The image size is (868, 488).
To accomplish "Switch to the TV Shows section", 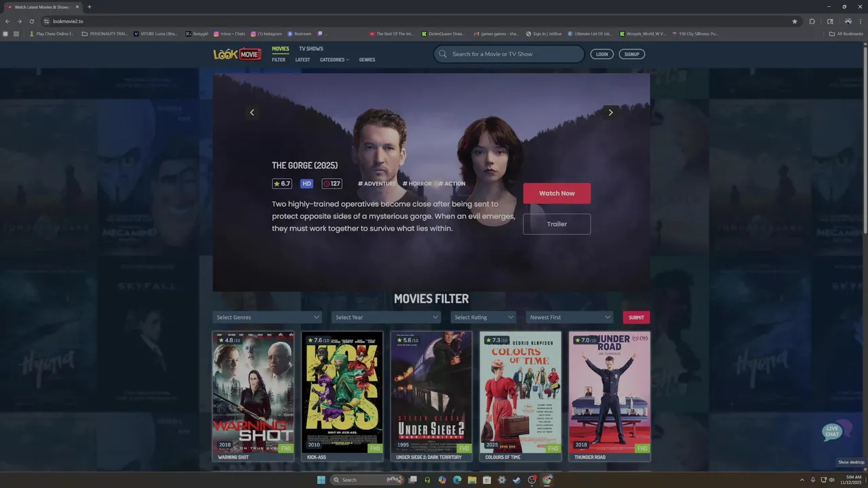I will coord(311,49).
